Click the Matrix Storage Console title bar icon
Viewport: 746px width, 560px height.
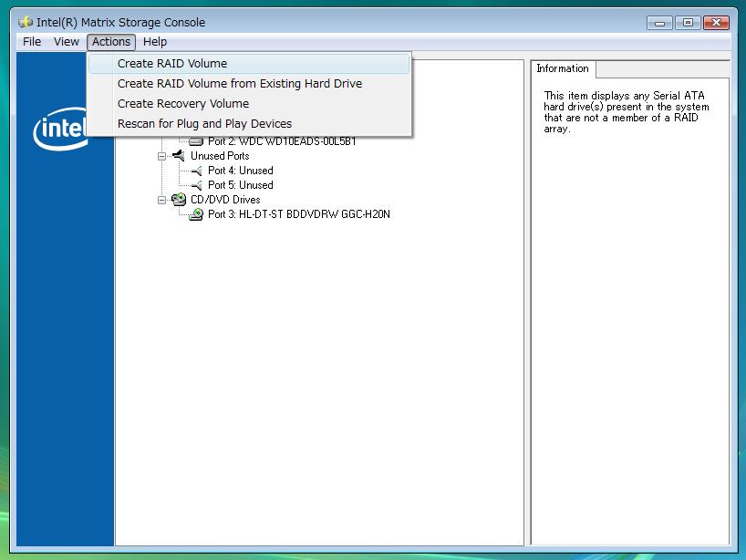tap(26, 22)
